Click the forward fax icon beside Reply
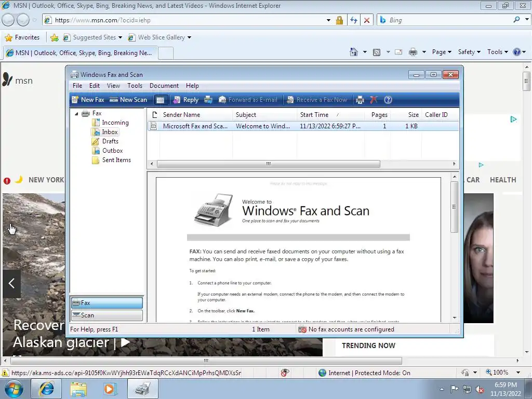The image size is (532, 399). 208,100
